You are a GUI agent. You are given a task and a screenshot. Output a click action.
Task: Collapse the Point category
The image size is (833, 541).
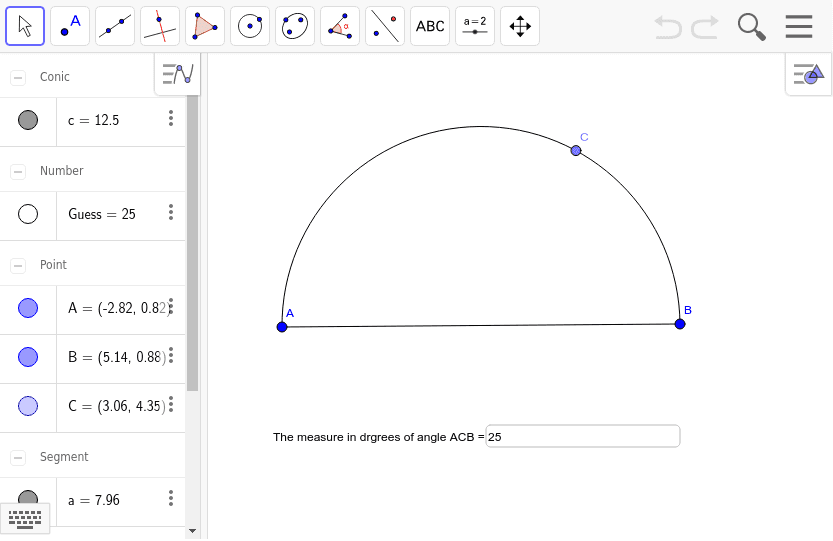pos(18,266)
